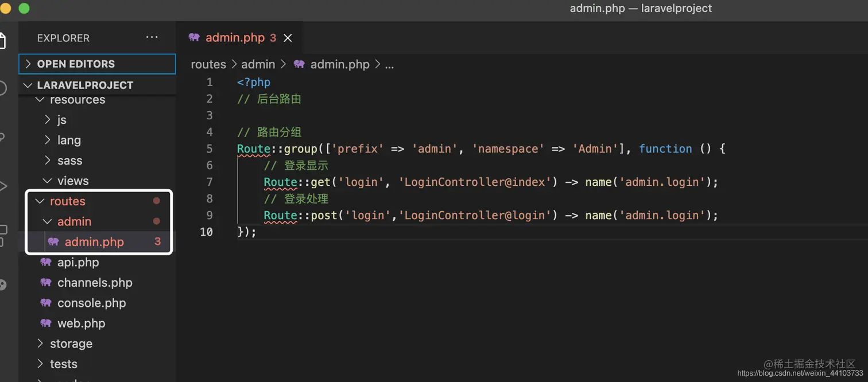Click 'LoginController@index' string
Image resolution: width=868 pixels, height=382 pixels.
475,182
